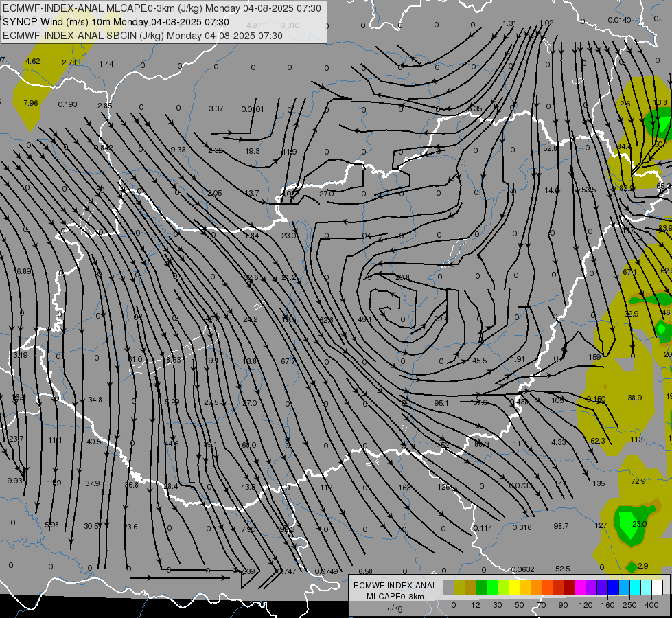Pick the magenta legend swatch
The width and height of the screenshot is (672, 618).
(580, 587)
